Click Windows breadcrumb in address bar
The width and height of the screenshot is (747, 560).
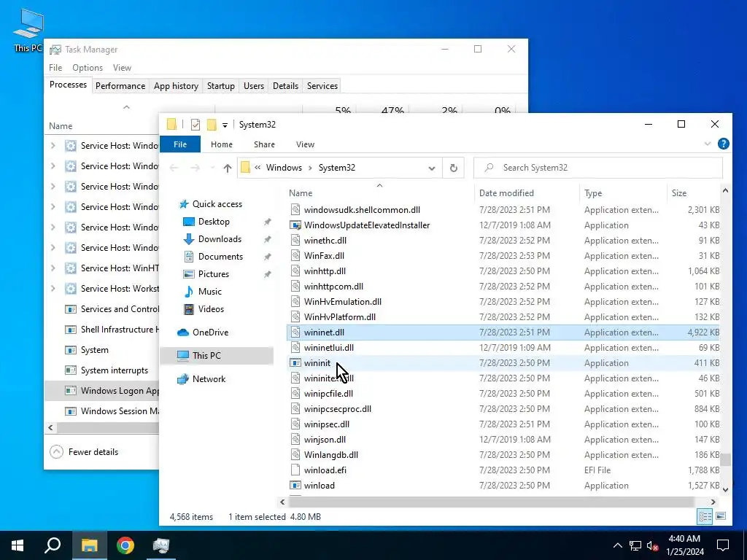click(284, 168)
